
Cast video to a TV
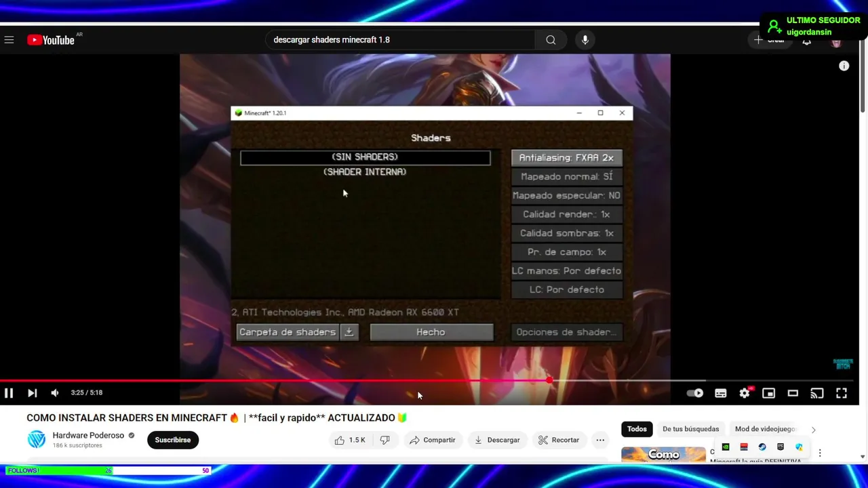[817, 393]
